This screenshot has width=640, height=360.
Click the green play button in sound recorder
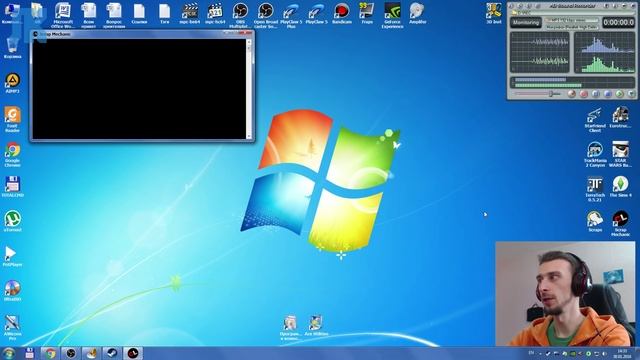click(620, 94)
